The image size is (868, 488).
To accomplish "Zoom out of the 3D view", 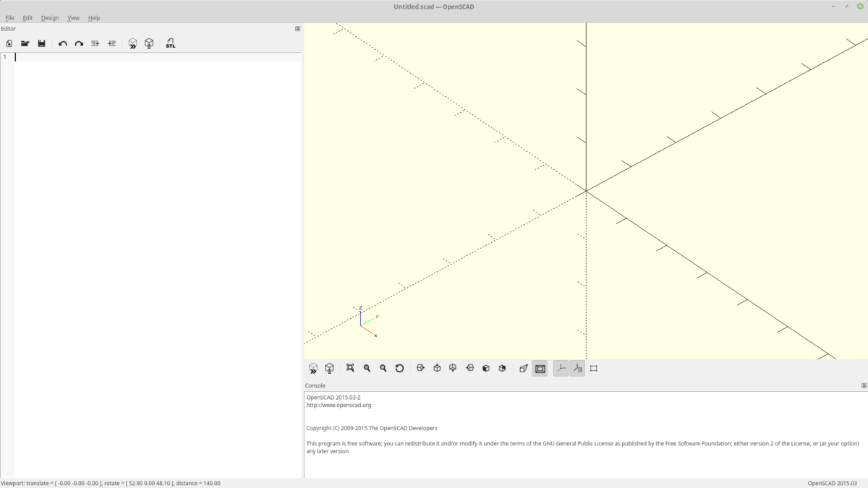I will pyautogui.click(x=383, y=368).
